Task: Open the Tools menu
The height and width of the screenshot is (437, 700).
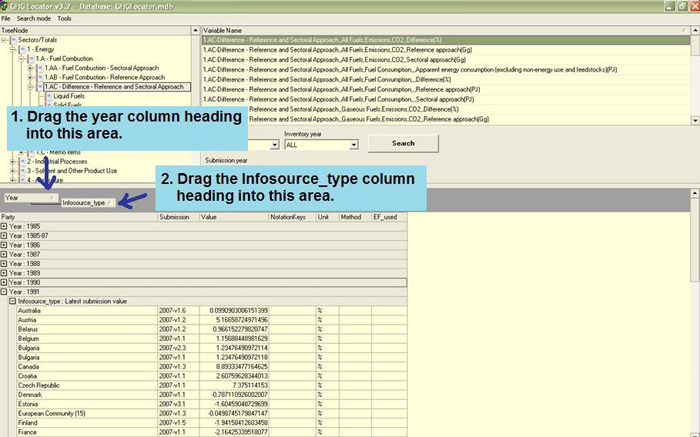Action: 65,19
